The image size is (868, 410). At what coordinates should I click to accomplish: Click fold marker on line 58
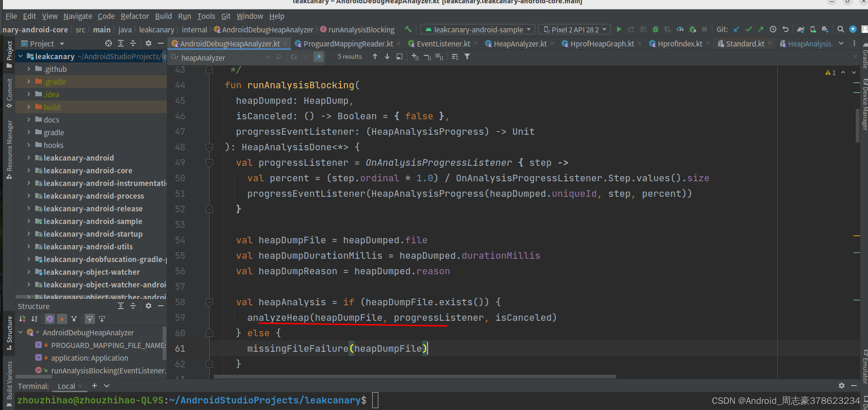pyautogui.click(x=210, y=302)
